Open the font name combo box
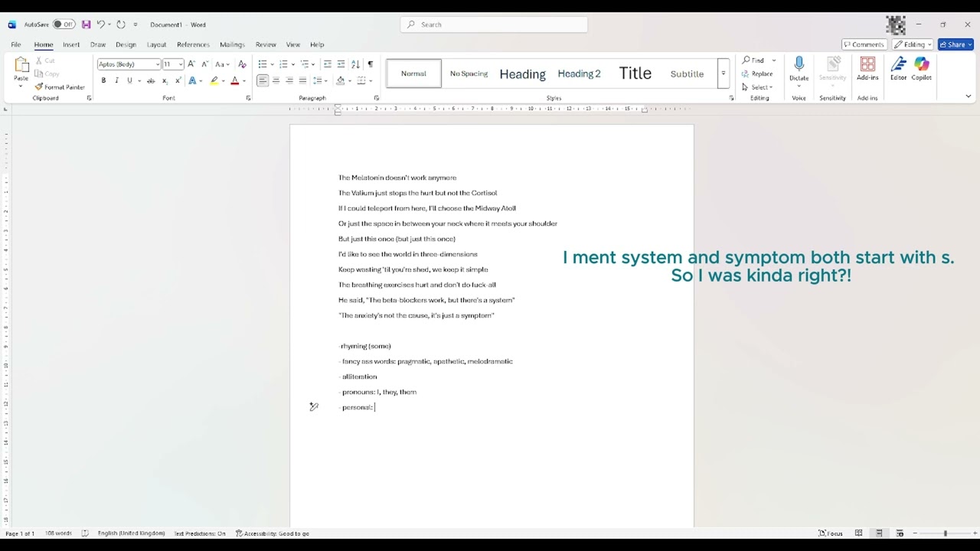Viewport: 980px width, 551px height. [x=129, y=64]
